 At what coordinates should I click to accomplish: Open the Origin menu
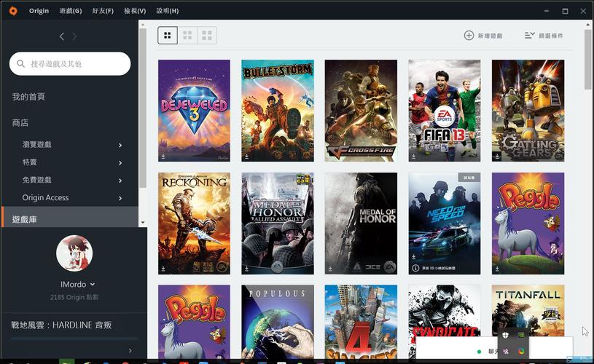(x=39, y=11)
